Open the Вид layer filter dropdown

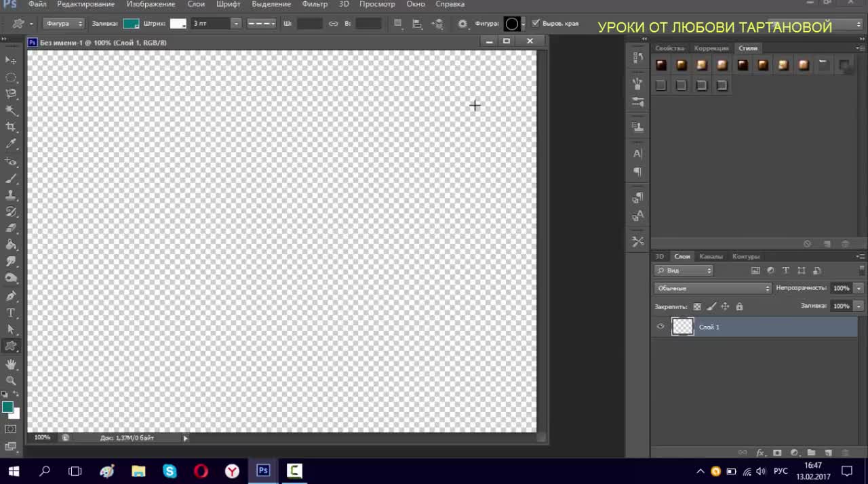coord(684,270)
